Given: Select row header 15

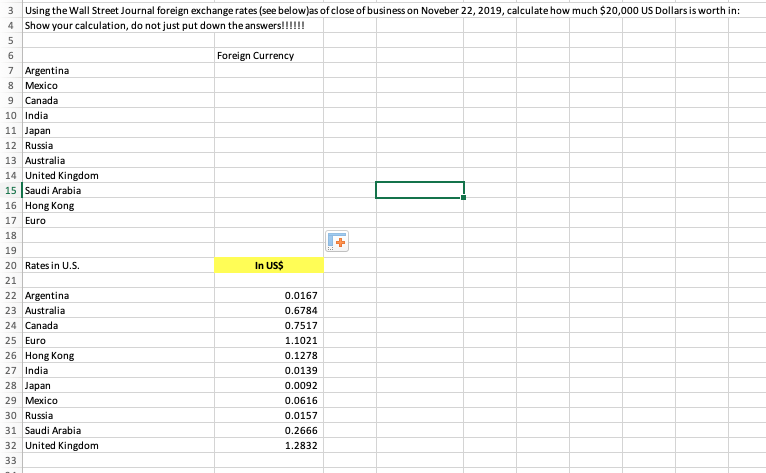Looking at the screenshot, I should pyautogui.click(x=11, y=191).
